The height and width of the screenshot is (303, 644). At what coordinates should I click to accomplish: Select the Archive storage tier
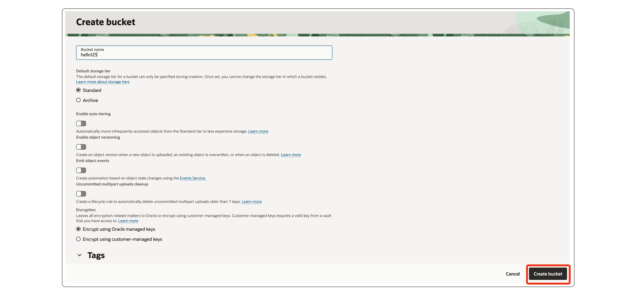[78, 100]
